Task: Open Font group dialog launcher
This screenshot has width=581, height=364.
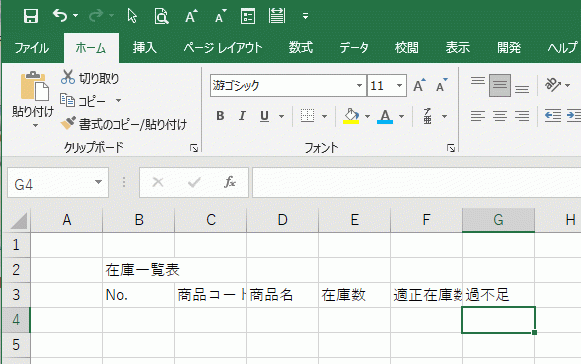Action: pyautogui.click(x=451, y=149)
